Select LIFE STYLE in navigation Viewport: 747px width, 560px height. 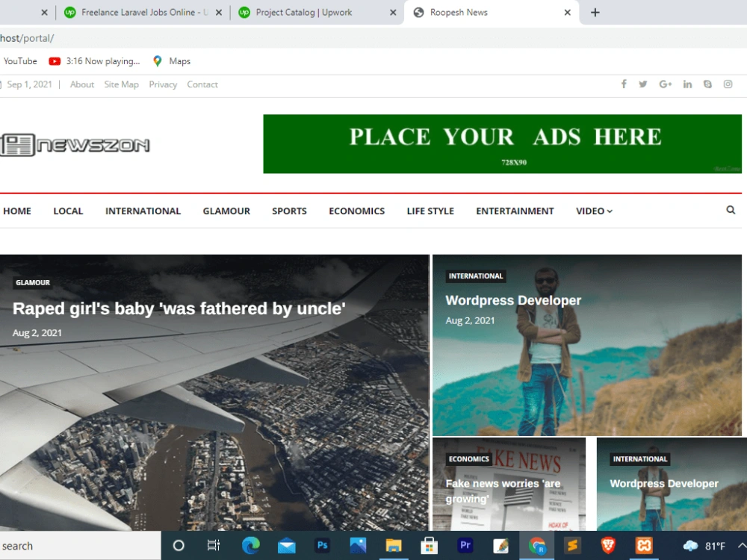[x=430, y=211]
